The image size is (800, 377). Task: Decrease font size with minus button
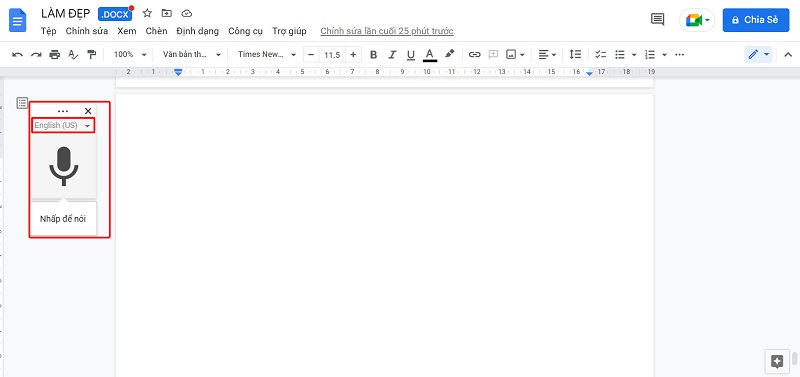[311, 55]
